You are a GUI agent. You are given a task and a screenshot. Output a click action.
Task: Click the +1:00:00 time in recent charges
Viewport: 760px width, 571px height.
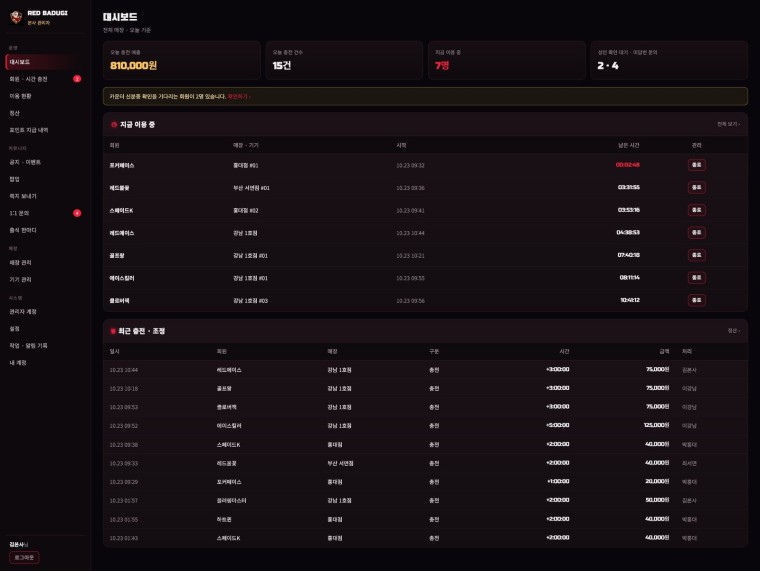(558, 481)
